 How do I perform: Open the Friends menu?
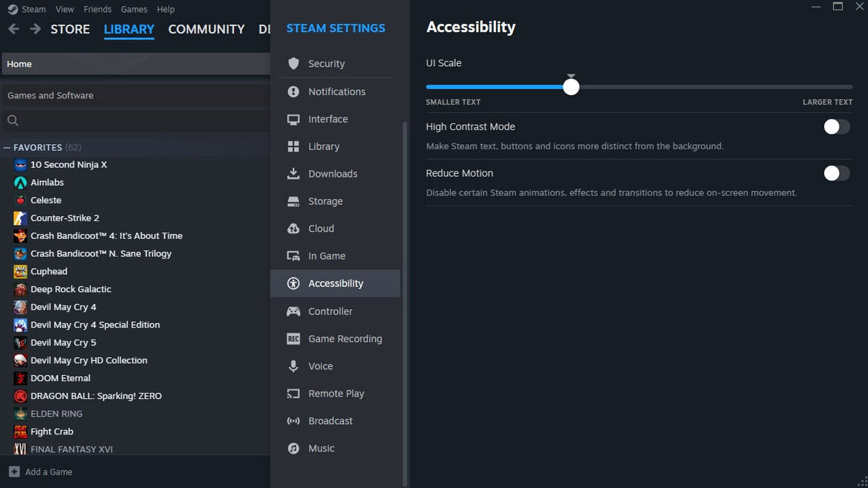point(97,9)
